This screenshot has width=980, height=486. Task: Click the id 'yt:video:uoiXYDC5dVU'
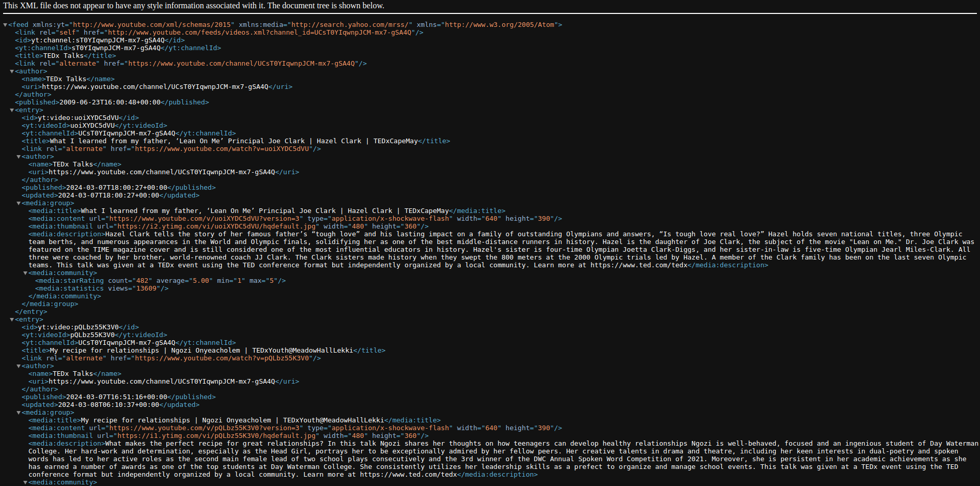tap(79, 118)
